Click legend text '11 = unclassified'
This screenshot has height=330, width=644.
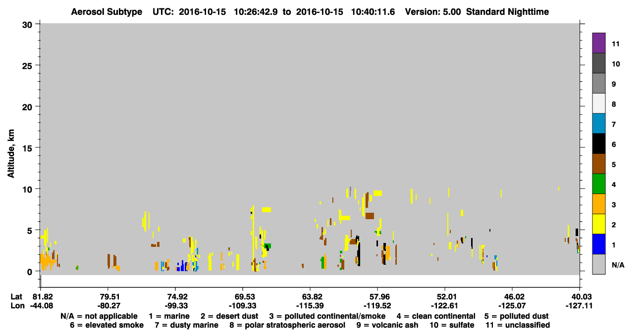[518, 325]
